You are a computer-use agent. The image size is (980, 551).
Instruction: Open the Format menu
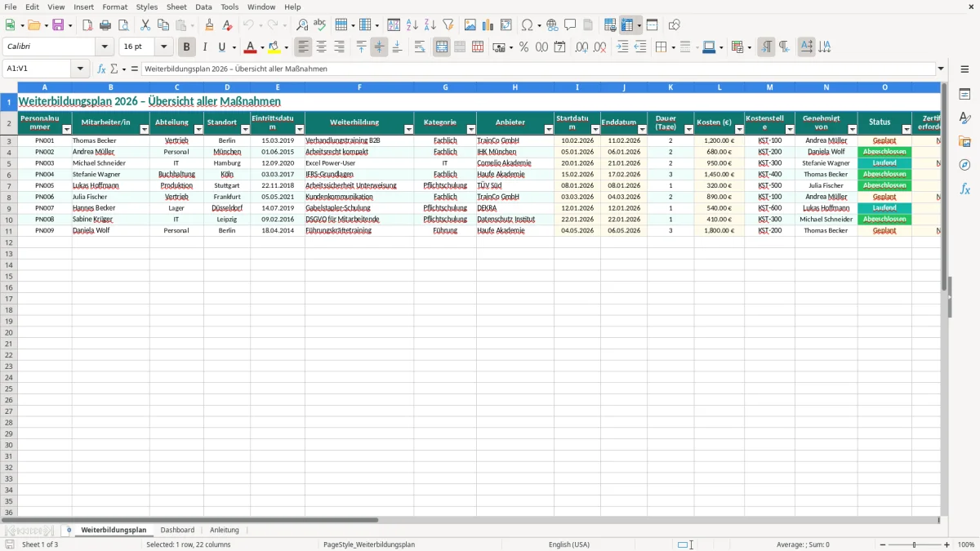click(x=114, y=7)
